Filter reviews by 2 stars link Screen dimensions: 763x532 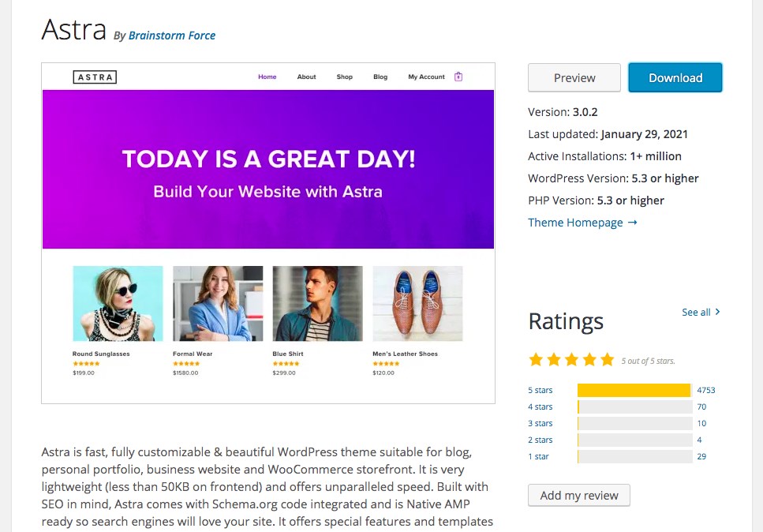point(540,440)
